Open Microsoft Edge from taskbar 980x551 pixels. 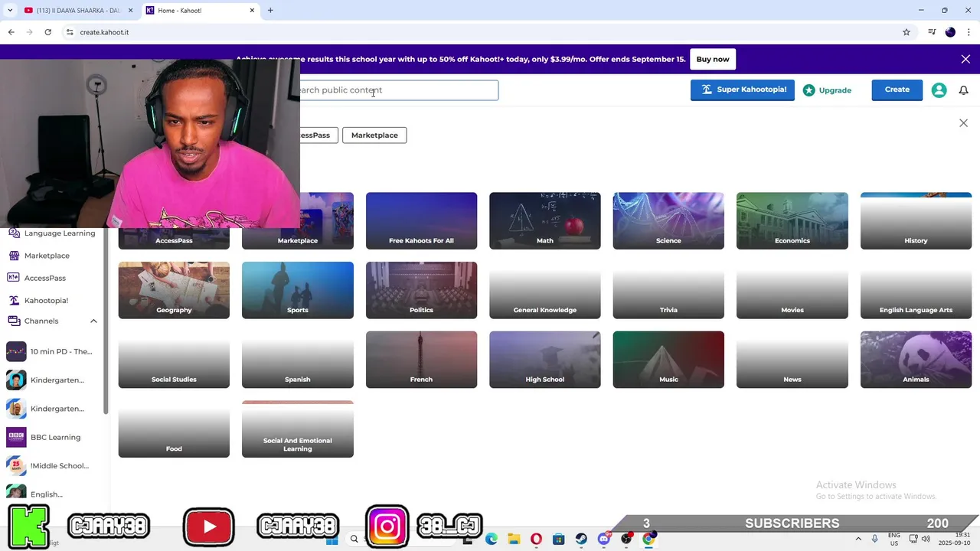(x=492, y=539)
